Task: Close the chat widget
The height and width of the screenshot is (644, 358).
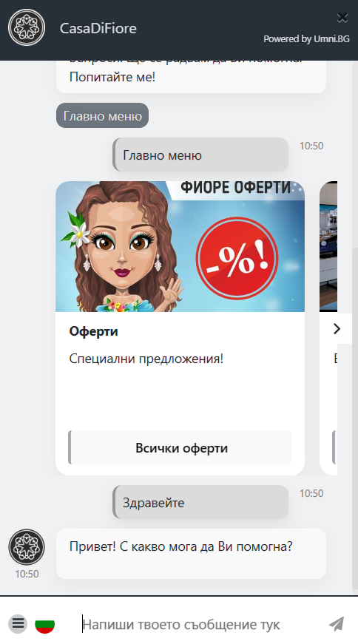Action: (x=342, y=17)
